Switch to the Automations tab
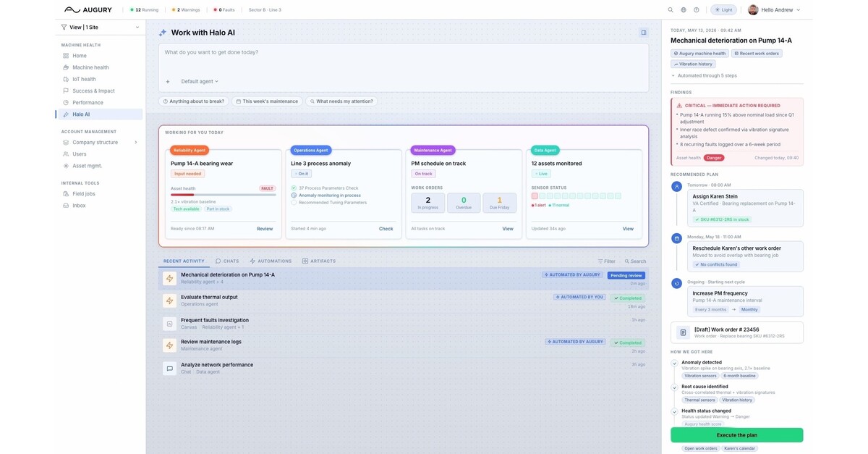The height and width of the screenshot is (454, 868). tap(271, 261)
